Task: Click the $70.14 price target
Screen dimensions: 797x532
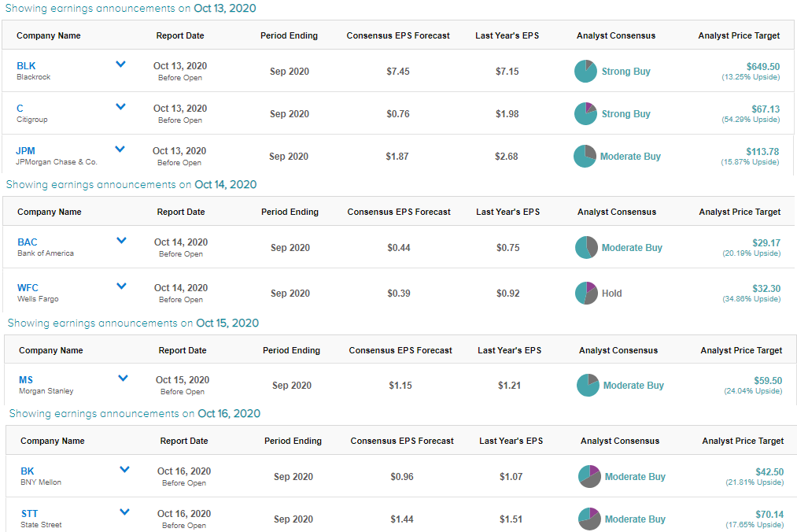Action: pos(769,514)
